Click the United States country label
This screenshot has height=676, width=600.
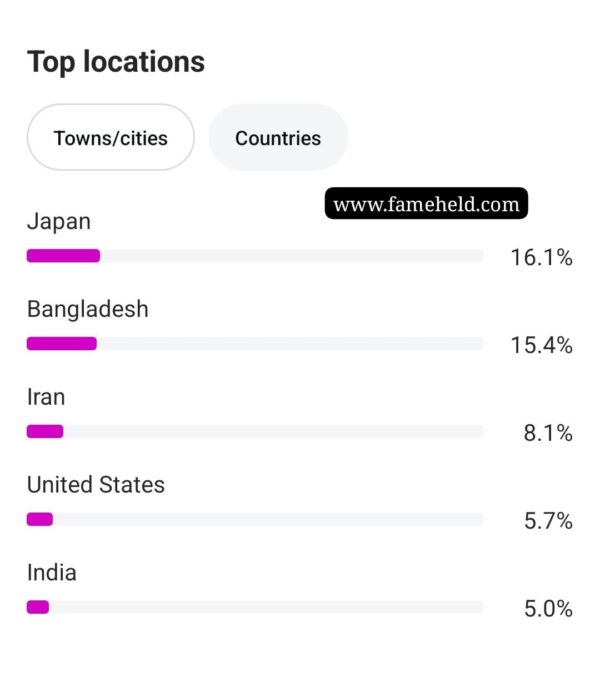tap(96, 485)
